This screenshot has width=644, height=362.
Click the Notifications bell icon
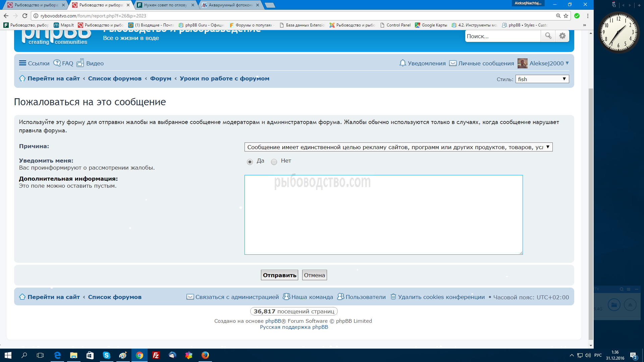[x=402, y=63]
